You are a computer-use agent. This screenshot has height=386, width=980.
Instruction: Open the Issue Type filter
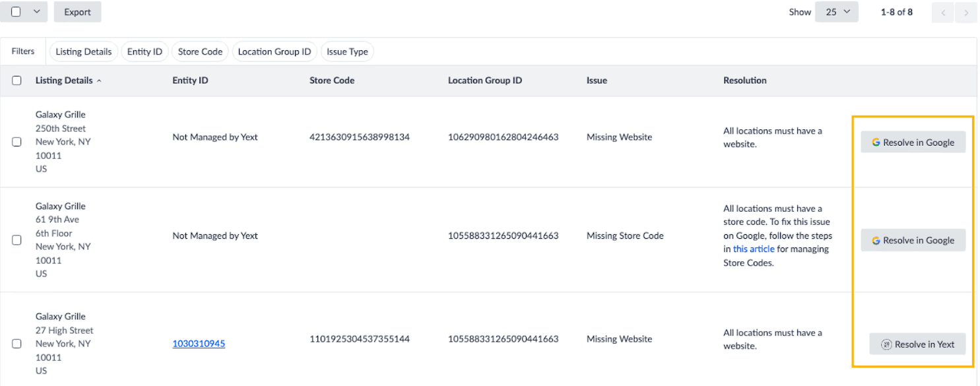pyautogui.click(x=347, y=51)
